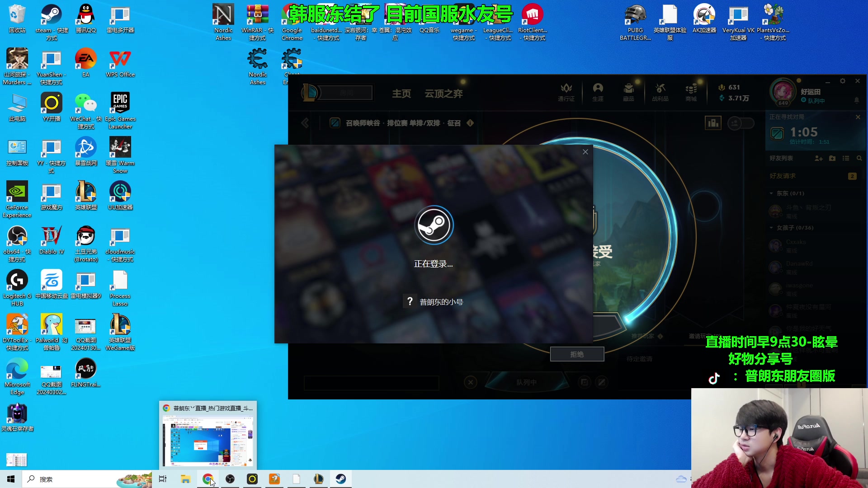Open the GeForce Experience desktop icon
The image size is (868, 488).
(17, 199)
